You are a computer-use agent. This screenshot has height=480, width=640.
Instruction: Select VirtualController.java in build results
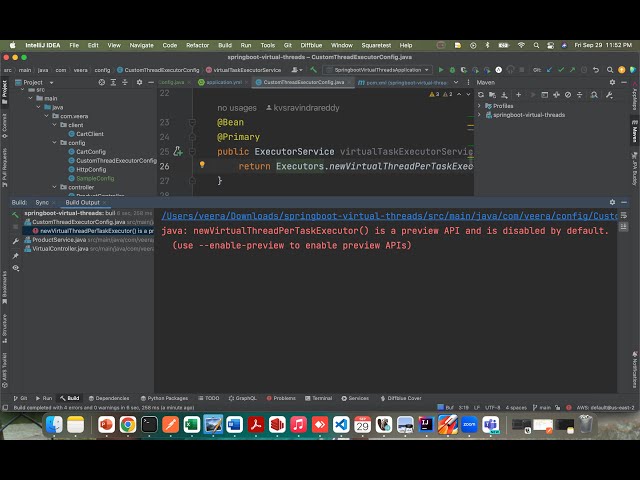point(89,249)
